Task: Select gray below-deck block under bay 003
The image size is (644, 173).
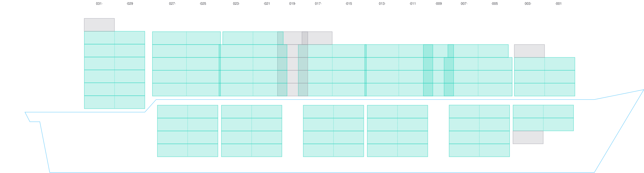Action: [x=528, y=138]
